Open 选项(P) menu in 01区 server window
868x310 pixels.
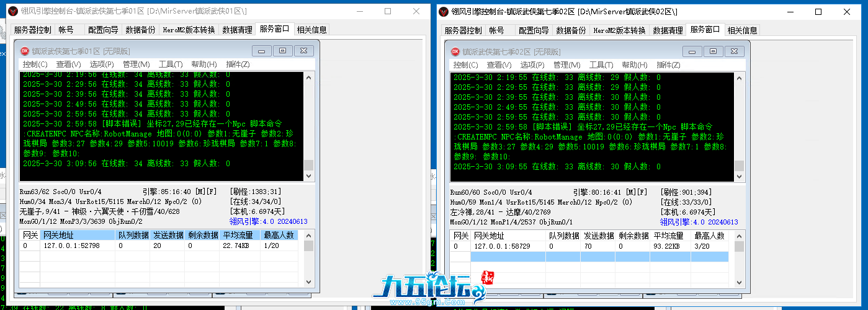pyautogui.click(x=102, y=64)
